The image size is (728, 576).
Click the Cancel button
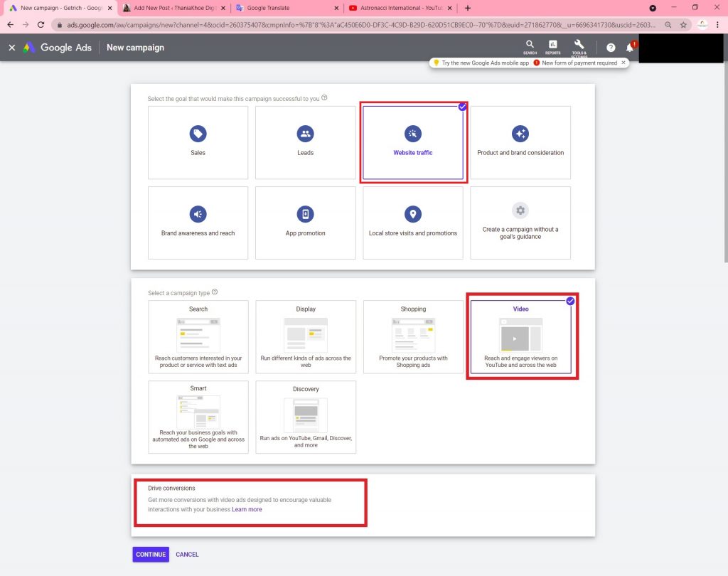187,555
